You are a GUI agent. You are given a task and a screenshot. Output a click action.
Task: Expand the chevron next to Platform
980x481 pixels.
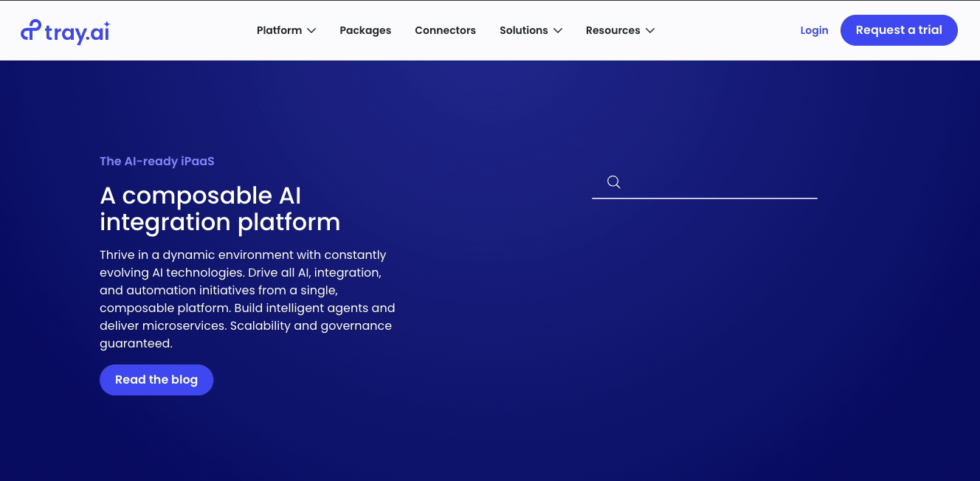click(311, 30)
